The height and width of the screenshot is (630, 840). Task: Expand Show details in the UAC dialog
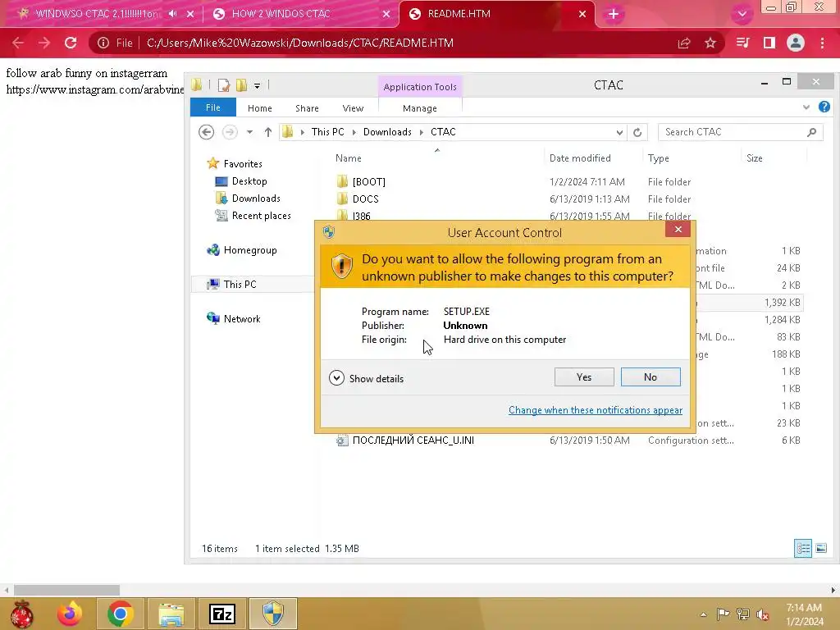367,378
